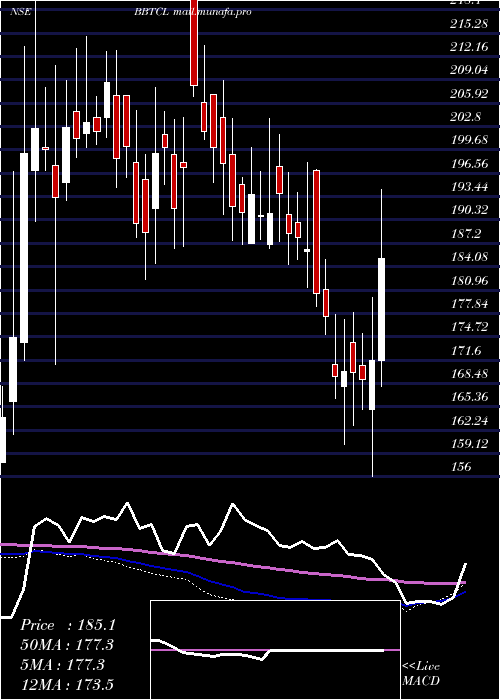The width and height of the screenshot is (500, 700).
Task: Click the 205.92 price axis label
Action: pos(469,94)
